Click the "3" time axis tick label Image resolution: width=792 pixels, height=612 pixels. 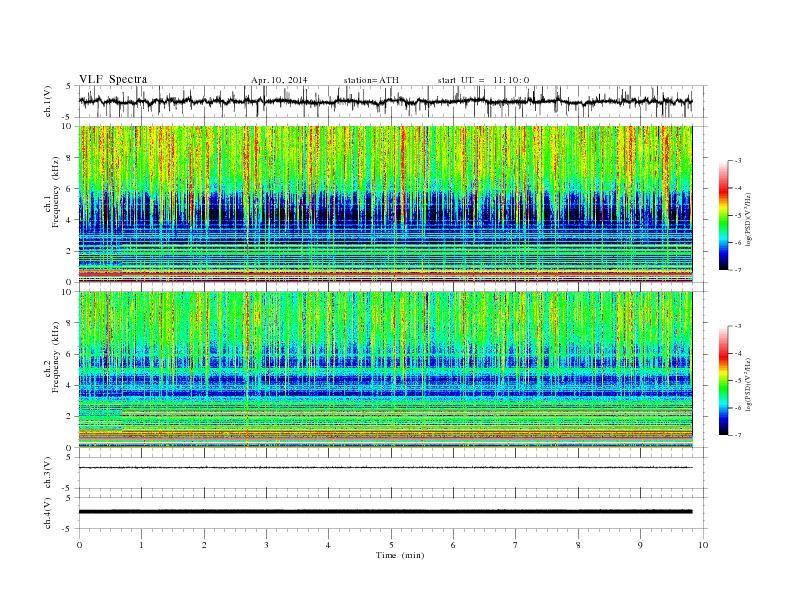pos(266,545)
